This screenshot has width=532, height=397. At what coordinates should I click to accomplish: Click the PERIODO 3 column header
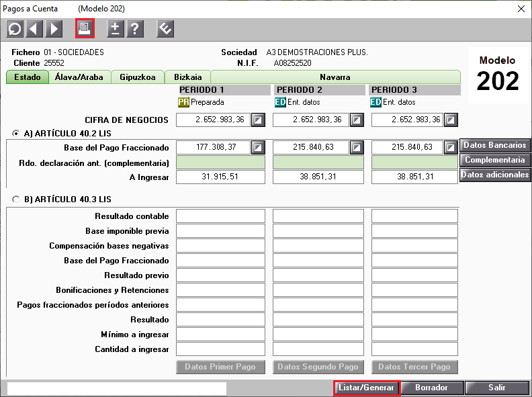pos(415,90)
